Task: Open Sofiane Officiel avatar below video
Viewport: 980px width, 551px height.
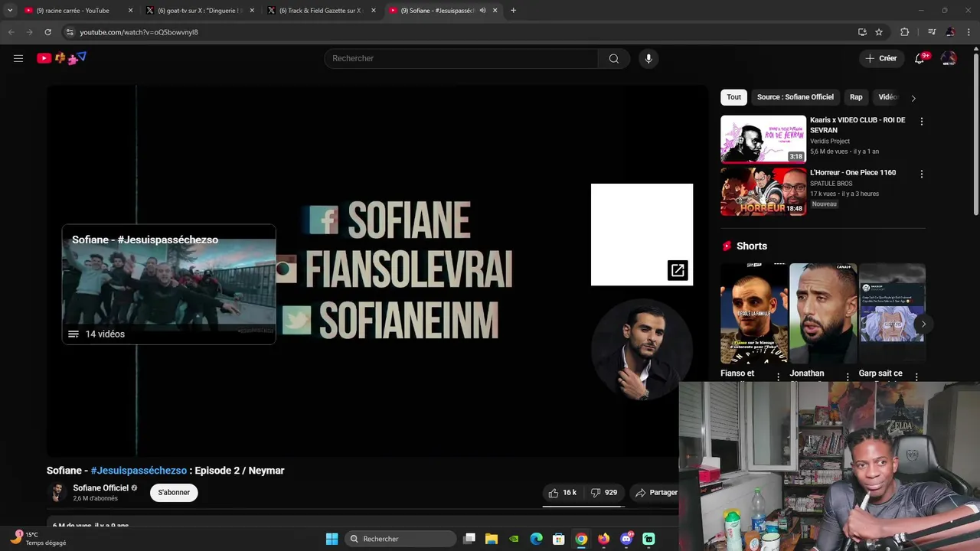Action: pyautogui.click(x=57, y=492)
